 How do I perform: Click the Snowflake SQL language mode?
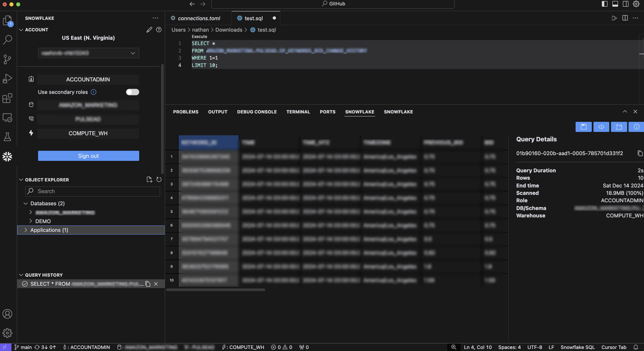click(x=578, y=347)
